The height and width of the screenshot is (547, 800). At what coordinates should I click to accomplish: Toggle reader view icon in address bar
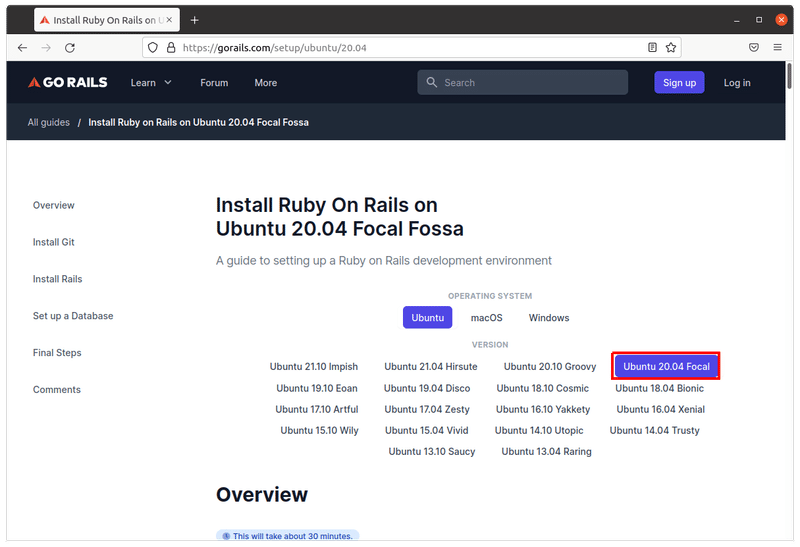[x=652, y=47]
